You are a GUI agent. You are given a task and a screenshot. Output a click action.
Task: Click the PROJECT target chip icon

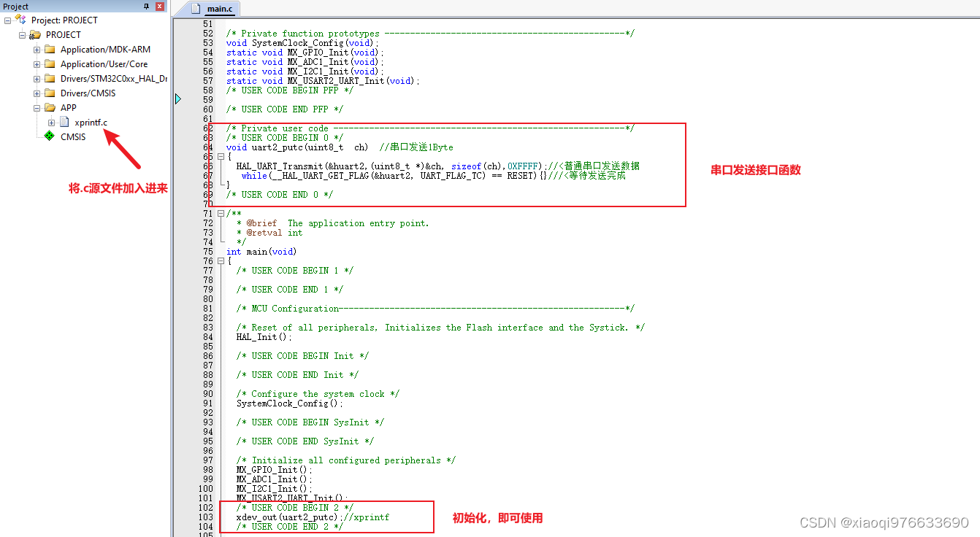point(35,34)
